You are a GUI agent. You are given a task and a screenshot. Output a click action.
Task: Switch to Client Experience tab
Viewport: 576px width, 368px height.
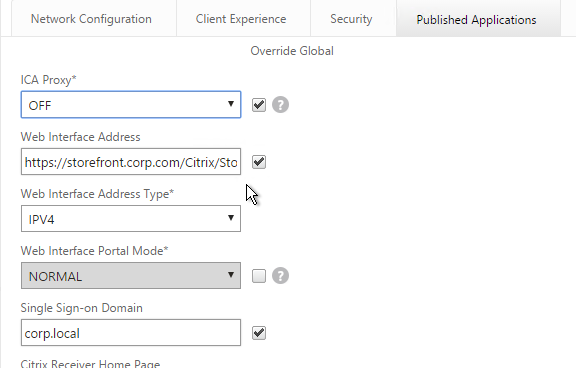[241, 19]
